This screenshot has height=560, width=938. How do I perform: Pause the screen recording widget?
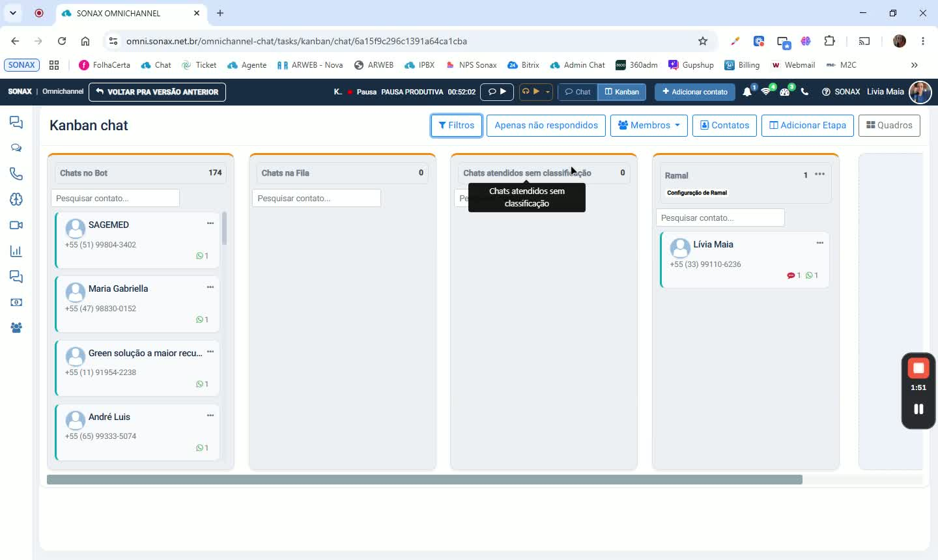pos(918,409)
